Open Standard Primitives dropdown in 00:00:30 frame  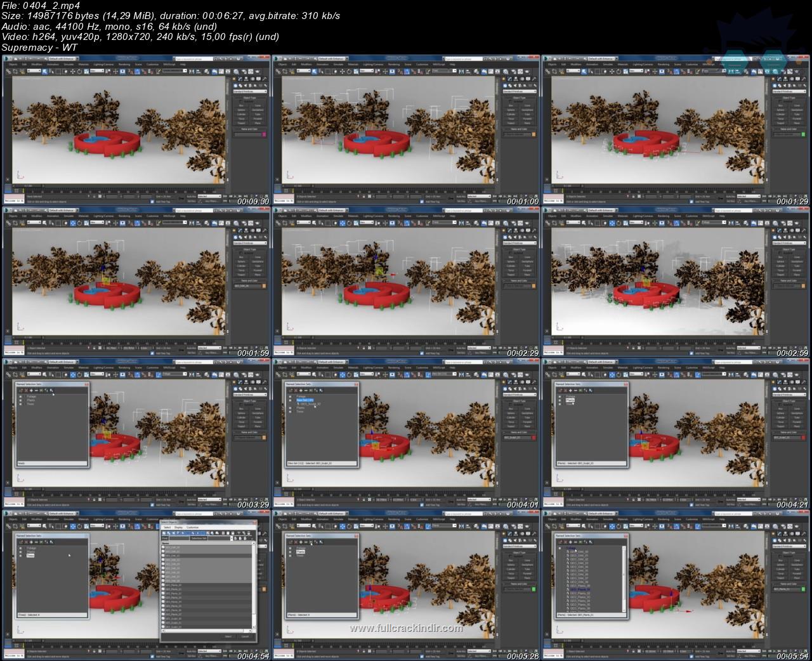click(250, 91)
